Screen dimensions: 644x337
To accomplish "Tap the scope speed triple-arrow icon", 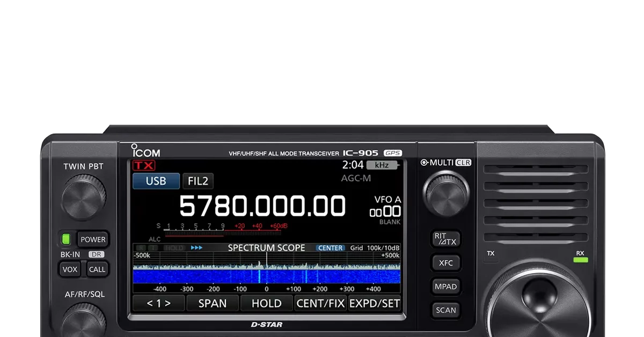I will click(196, 248).
